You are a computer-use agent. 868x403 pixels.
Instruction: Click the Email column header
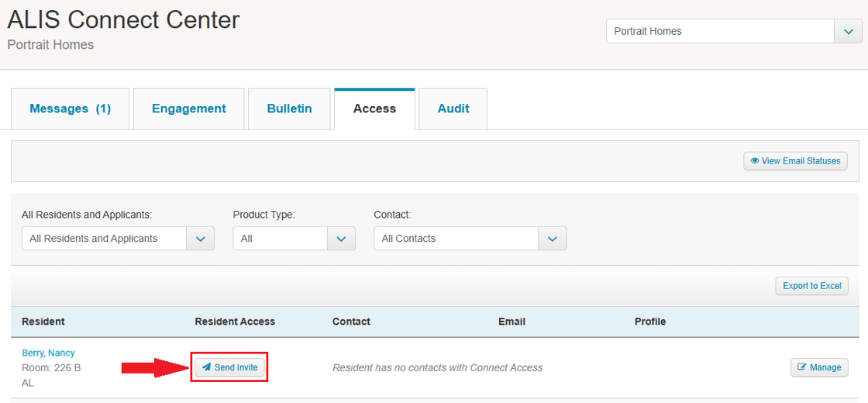coord(512,322)
